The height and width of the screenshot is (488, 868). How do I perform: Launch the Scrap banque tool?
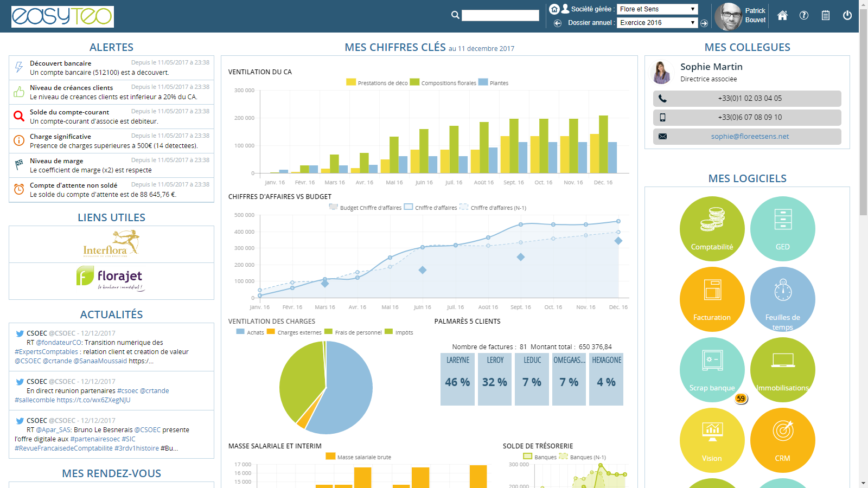[x=712, y=370]
